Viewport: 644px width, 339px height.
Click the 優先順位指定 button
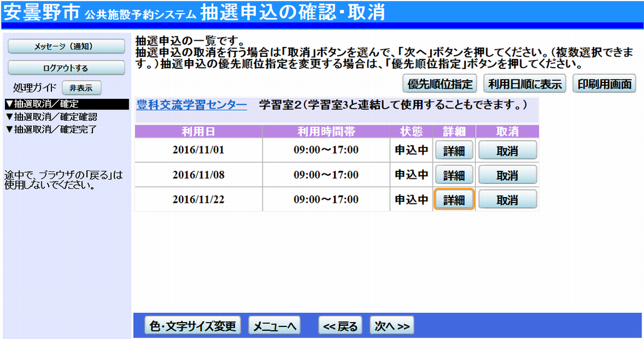point(440,84)
